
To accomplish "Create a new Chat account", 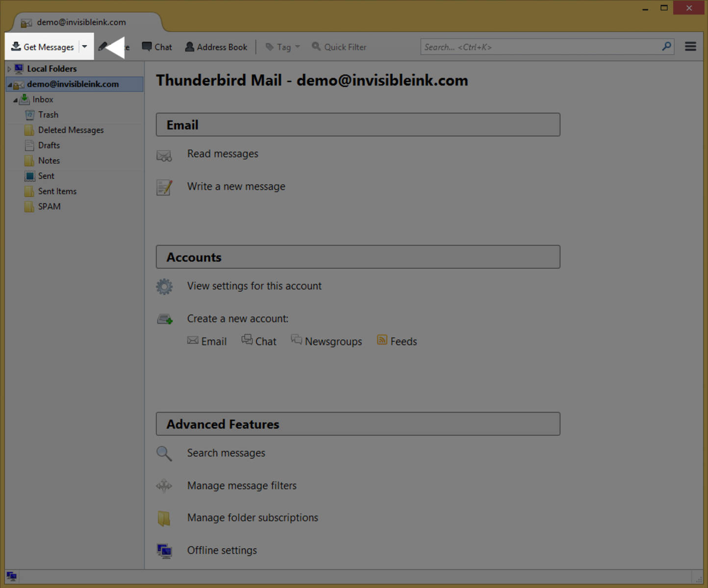I will tap(259, 341).
